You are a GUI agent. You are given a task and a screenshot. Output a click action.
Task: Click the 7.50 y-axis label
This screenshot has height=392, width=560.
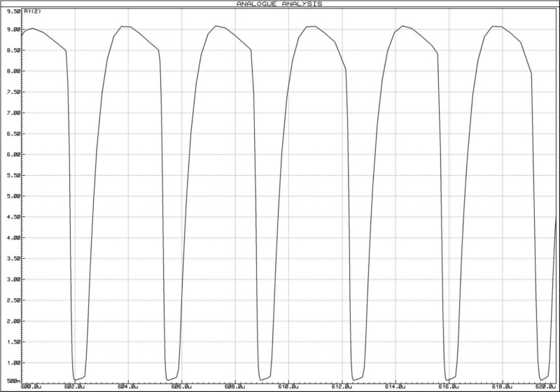click(13, 92)
